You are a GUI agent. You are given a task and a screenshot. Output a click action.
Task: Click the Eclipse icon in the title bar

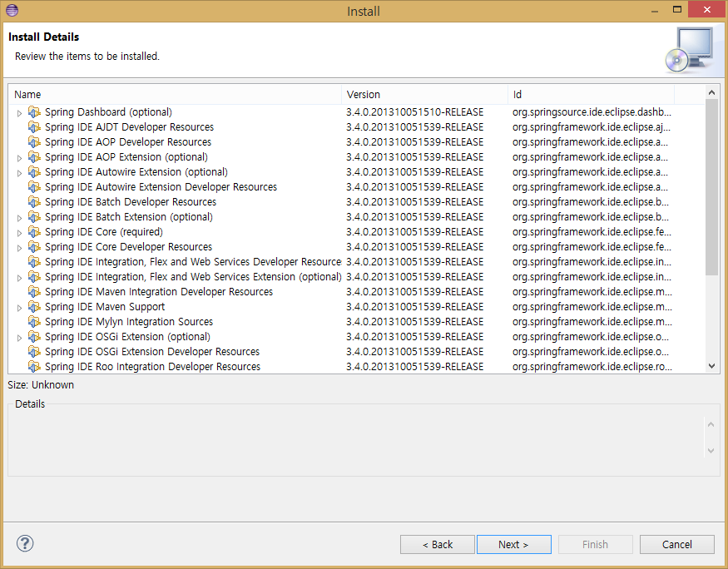point(12,10)
